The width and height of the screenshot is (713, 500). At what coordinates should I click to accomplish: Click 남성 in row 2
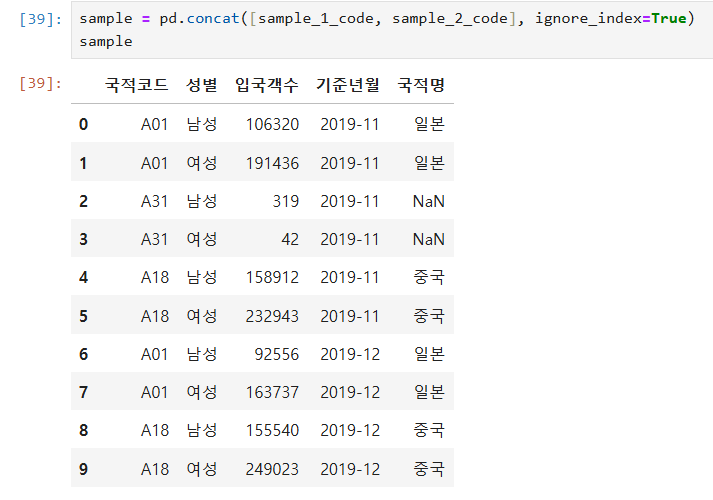[201, 201]
